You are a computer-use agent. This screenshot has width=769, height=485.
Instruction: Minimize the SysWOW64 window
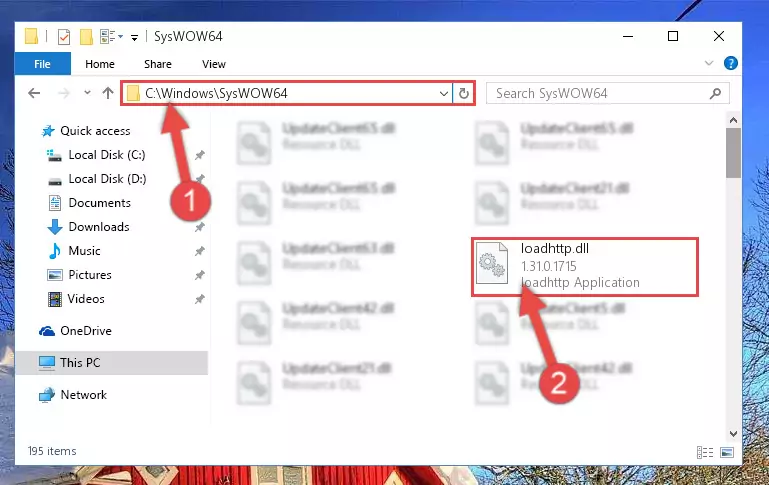click(628, 36)
